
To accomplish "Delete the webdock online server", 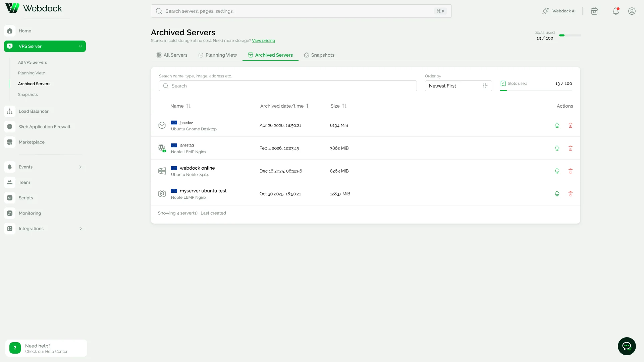I will click(x=571, y=171).
